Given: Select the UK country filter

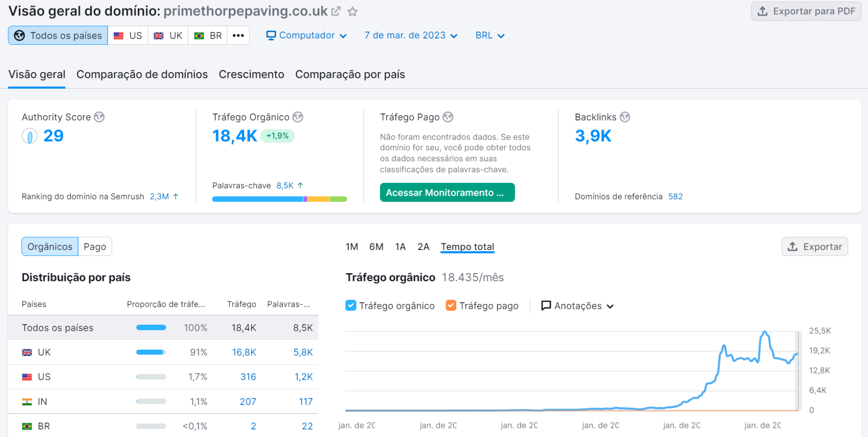Looking at the screenshot, I should click(168, 35).
